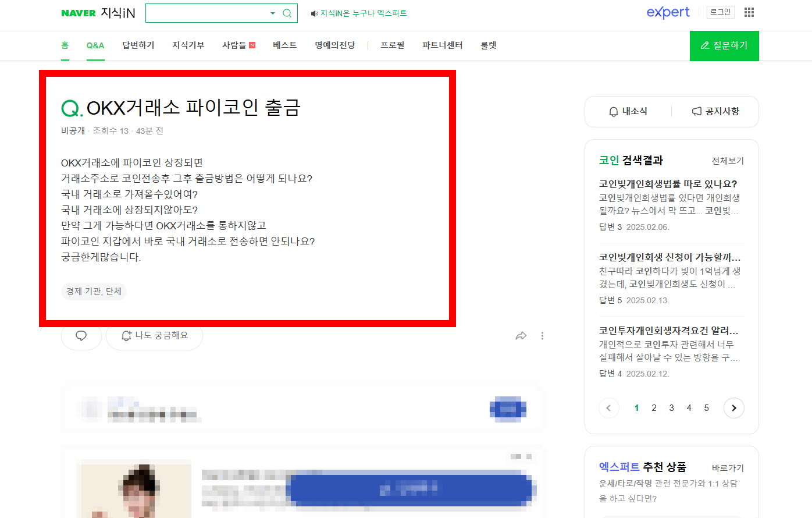The height and width of the screenshot is (518, 812).
Task: Open the Naver apps grid menu
Action: 749,12
